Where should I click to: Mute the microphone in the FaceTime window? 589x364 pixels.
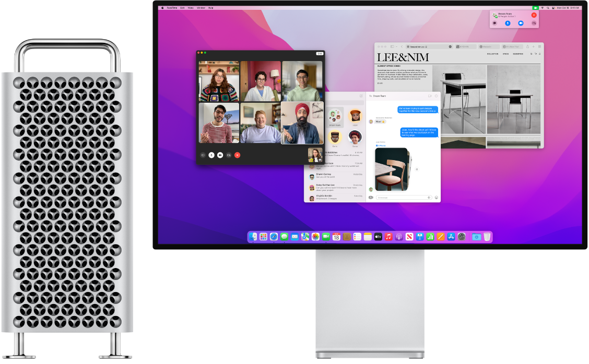pos(211,155)
